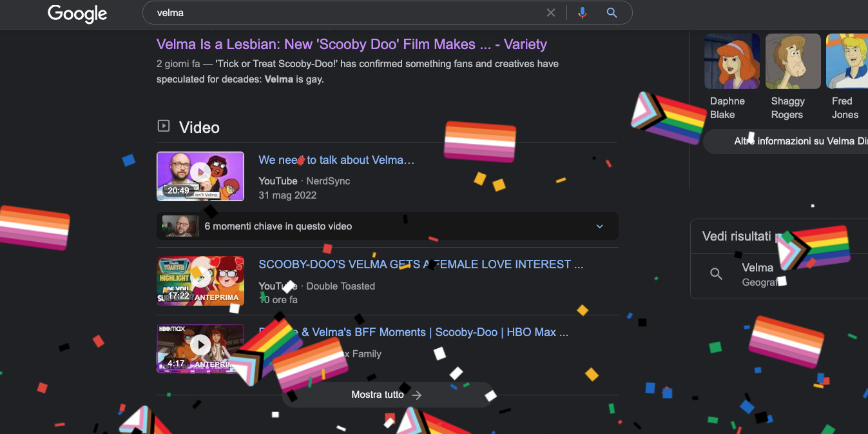The width and height of the screenshot is (868, 434).
Task: Open the Variety article about Velma
Action: point(351,44)
